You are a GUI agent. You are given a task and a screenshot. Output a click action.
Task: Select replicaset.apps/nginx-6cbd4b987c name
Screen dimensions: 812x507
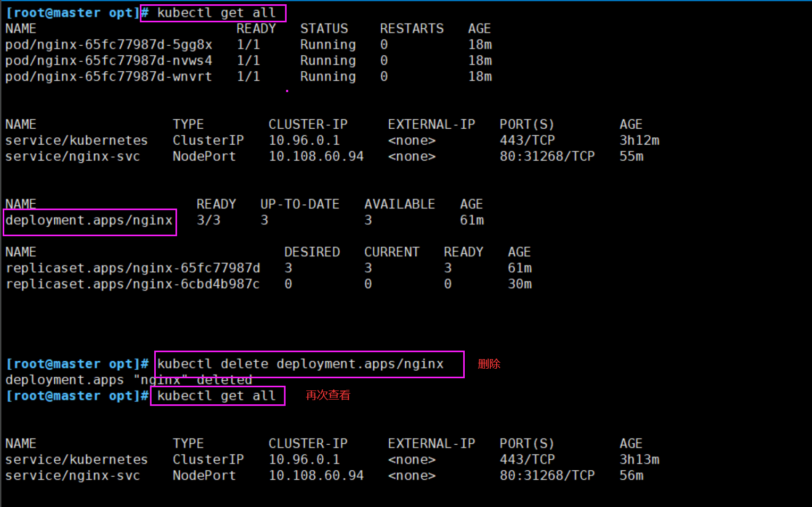coord(132,284)
